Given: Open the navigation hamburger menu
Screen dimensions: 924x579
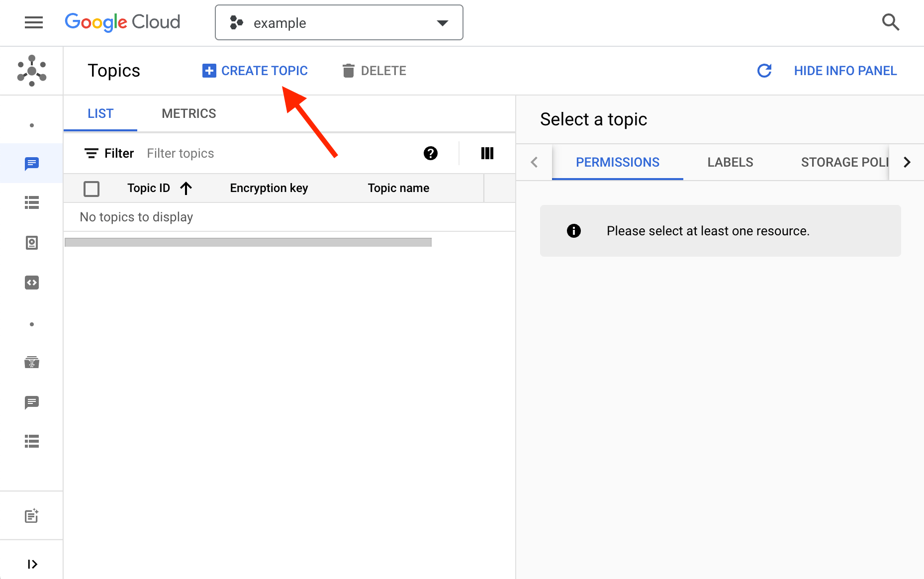Looking at the screenshot, I should click(33, 22).
